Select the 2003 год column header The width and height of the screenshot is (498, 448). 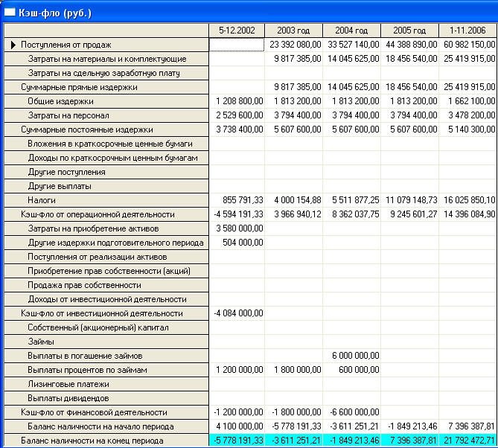tap(293, 31)
